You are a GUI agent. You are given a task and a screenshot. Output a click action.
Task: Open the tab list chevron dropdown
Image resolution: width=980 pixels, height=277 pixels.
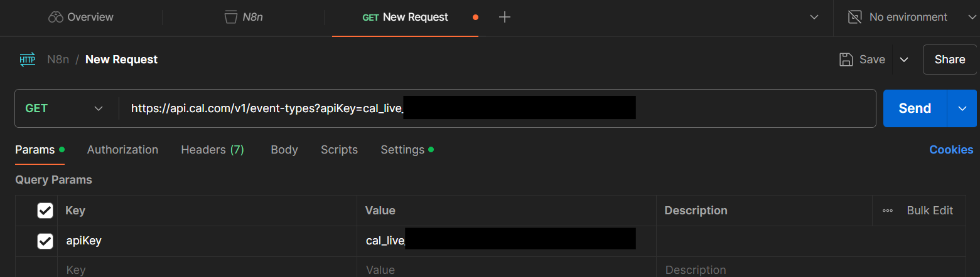click(814, 18)
